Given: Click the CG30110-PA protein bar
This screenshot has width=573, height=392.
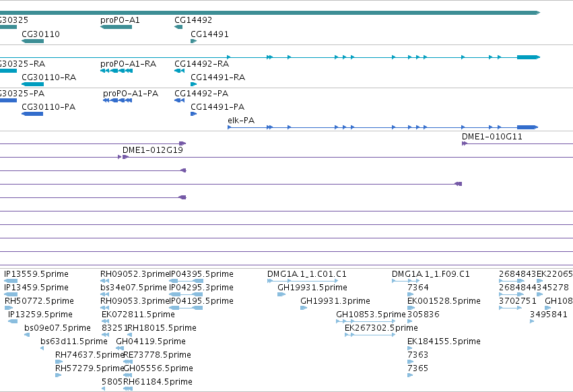Looking at the screenshot, I should click(32, 114).
